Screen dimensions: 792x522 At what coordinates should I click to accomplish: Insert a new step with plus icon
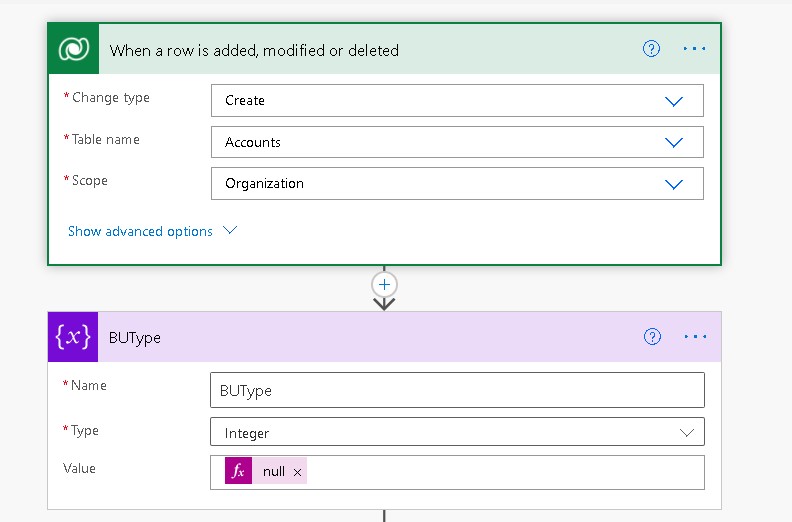coord(384,284)
